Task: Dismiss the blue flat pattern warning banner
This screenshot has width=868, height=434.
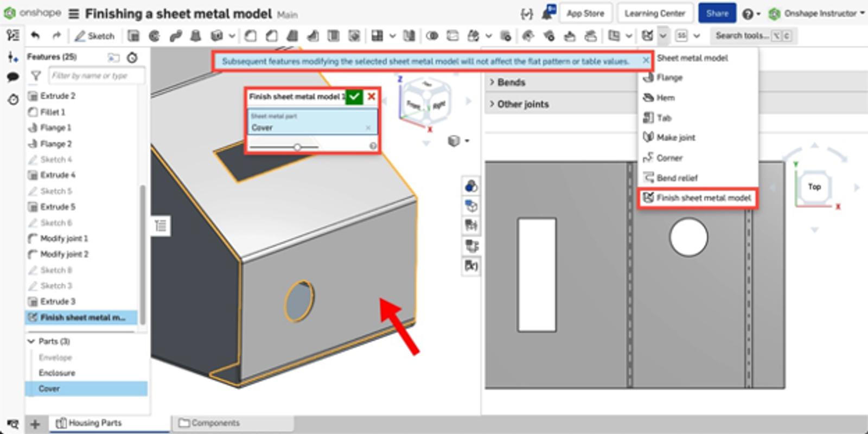Action: [646, 61]
